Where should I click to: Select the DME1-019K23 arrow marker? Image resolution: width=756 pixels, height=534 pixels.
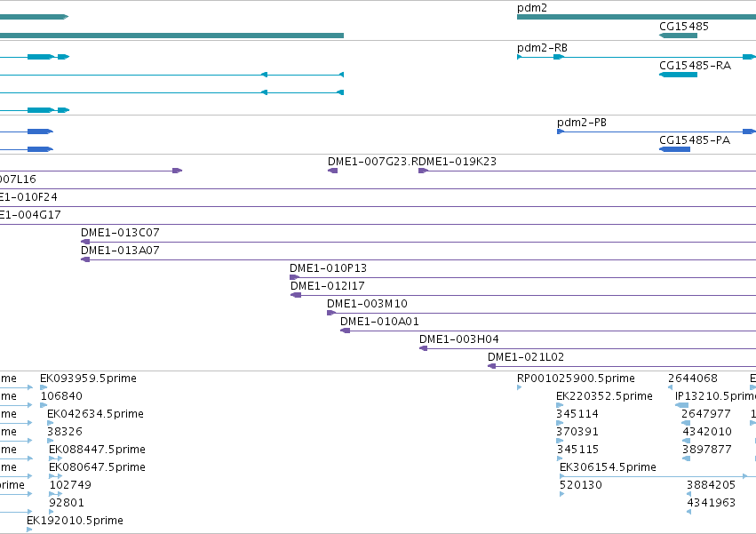424,171
